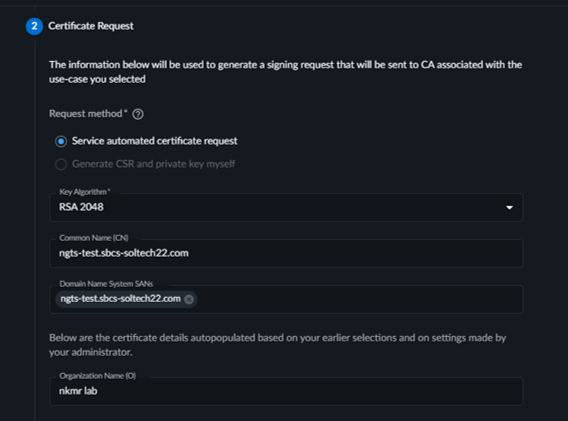The image size is (568, 421).
Task: Focus the Organization Name (O) field
Action: (286, 391)
